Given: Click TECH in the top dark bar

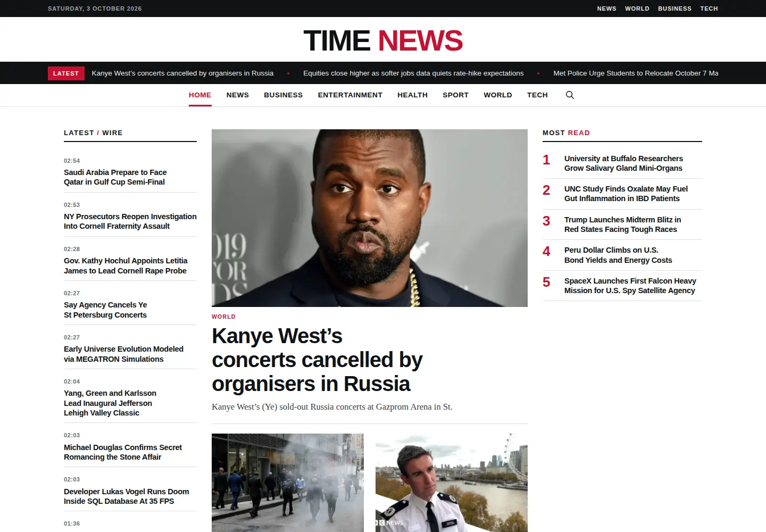Looking at the screenshot, I should [x=709, y=9].
